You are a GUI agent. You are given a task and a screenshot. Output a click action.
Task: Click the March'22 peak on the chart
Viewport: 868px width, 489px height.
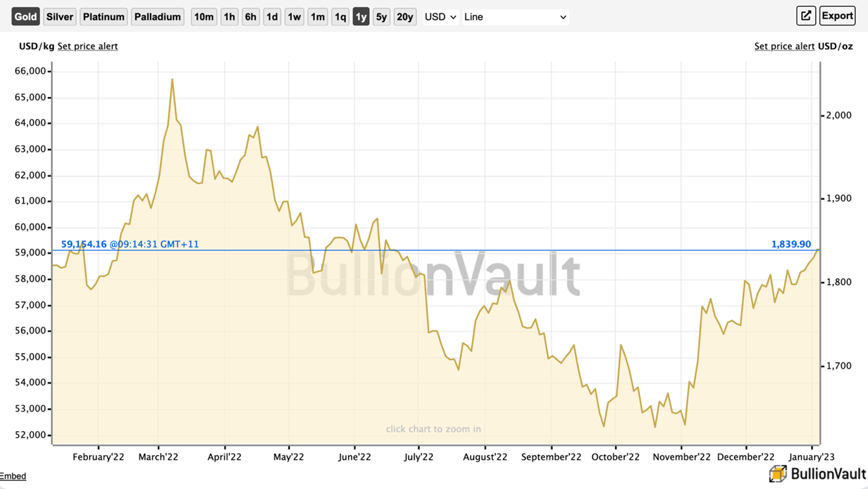click(x=172, y=79)
